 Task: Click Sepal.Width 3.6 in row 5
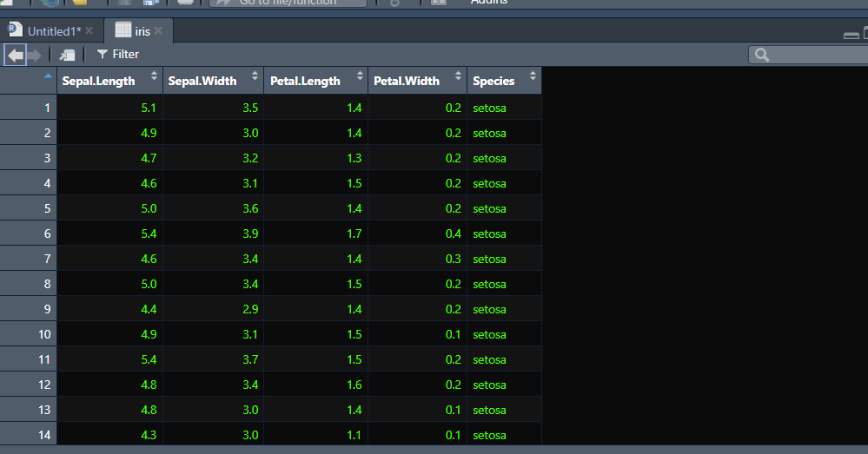250,208
